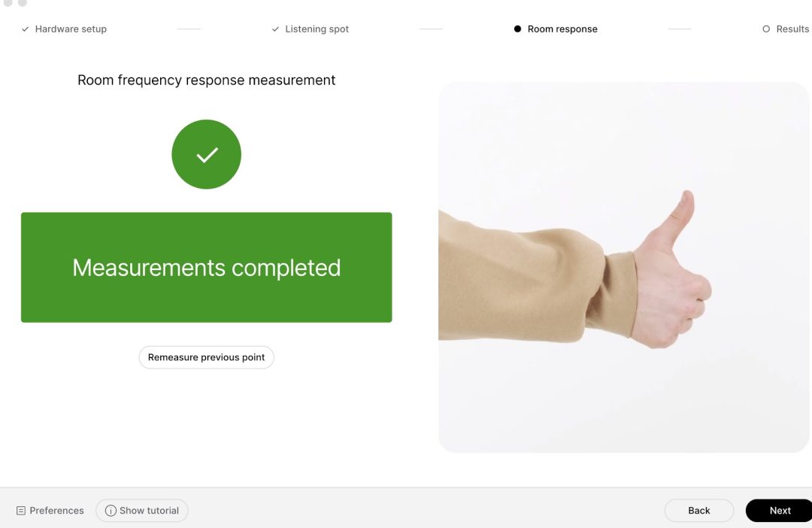Open Preferences
The image size is (812, 528).
[x=50, y=511]
